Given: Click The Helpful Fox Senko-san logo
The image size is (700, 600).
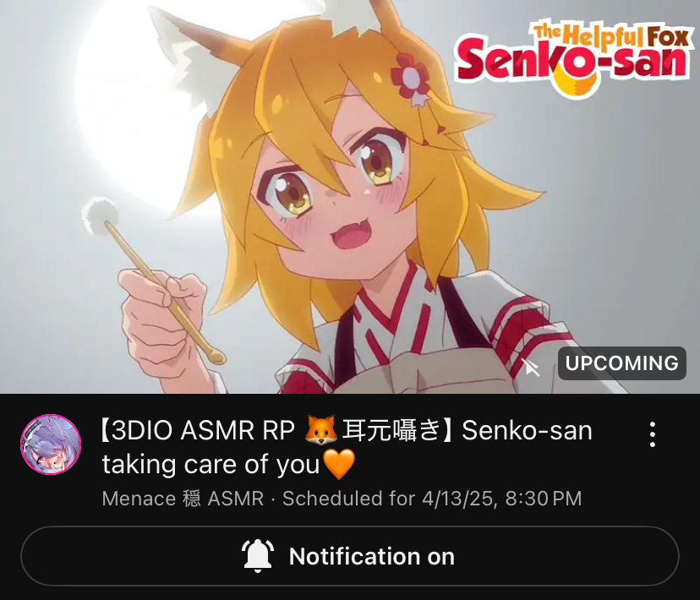Looking at the screenshot, I should pos(574,58).
